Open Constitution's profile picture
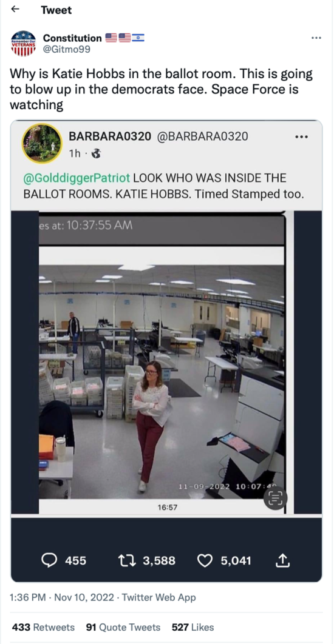Screen dimensions: 334x644 23,43
